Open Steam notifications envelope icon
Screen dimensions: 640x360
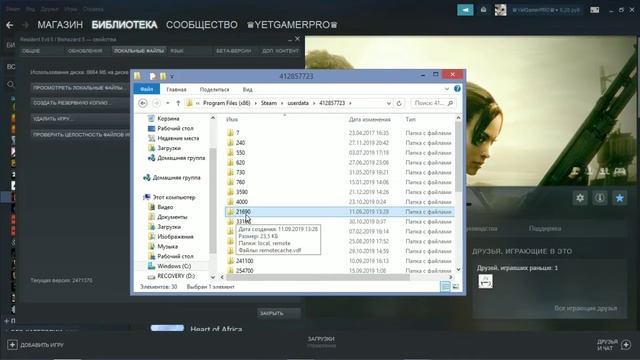point(484,10)
